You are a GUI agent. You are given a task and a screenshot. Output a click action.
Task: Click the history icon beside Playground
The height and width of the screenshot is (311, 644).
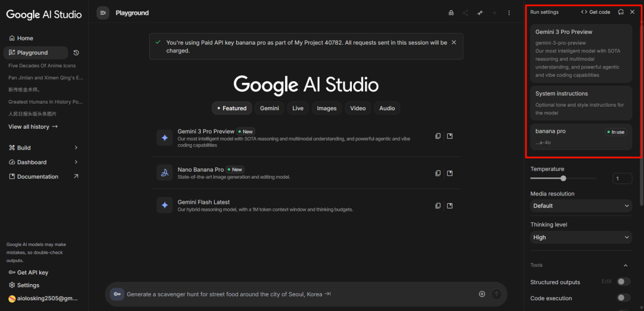tap(76, 53)
